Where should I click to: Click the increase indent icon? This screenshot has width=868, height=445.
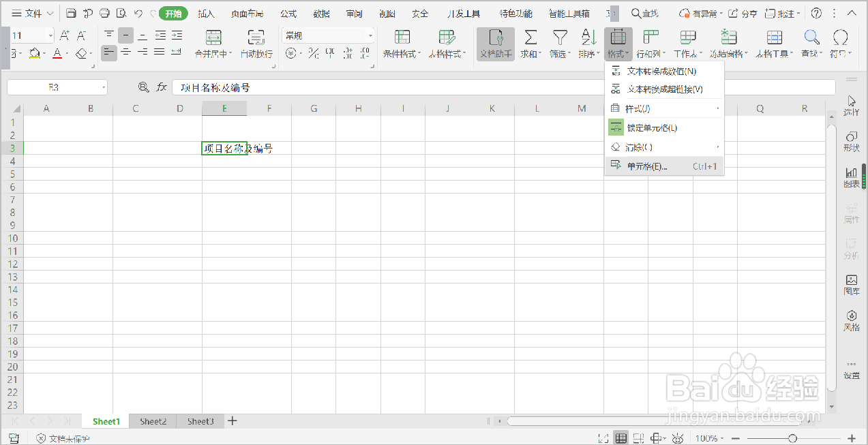(x=176, y=35)
